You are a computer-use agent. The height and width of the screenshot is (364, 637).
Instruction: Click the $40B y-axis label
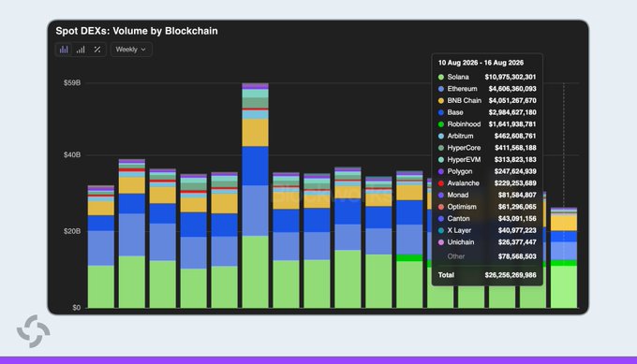(72, 155)
